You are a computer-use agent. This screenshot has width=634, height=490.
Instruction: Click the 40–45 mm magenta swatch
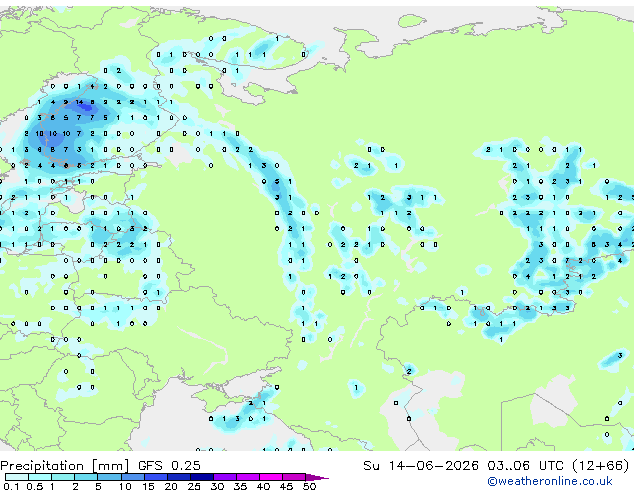click(271, 477)
